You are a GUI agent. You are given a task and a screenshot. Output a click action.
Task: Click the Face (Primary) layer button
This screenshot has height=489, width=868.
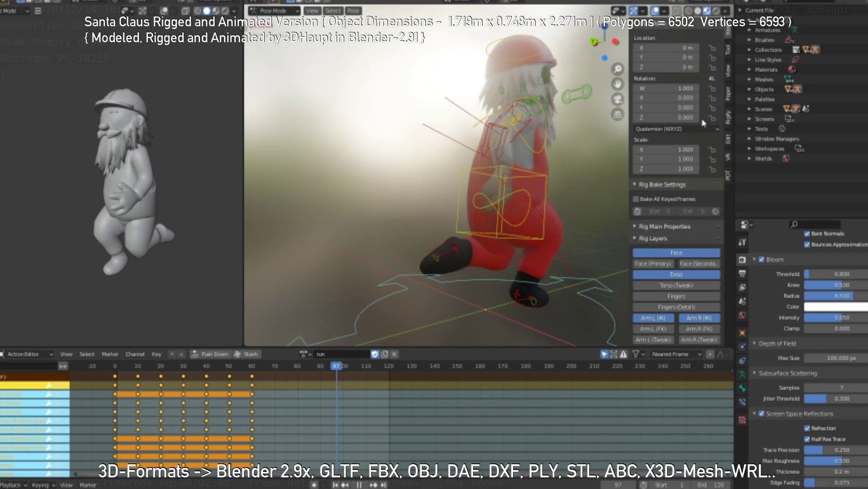coord(653,264)
